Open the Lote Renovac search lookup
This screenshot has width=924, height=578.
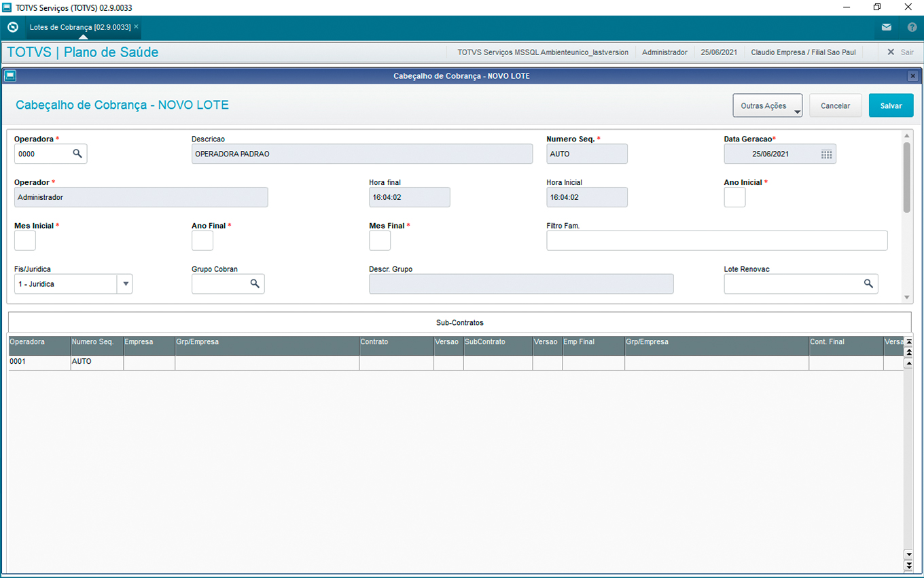click(x=868, y=284)
